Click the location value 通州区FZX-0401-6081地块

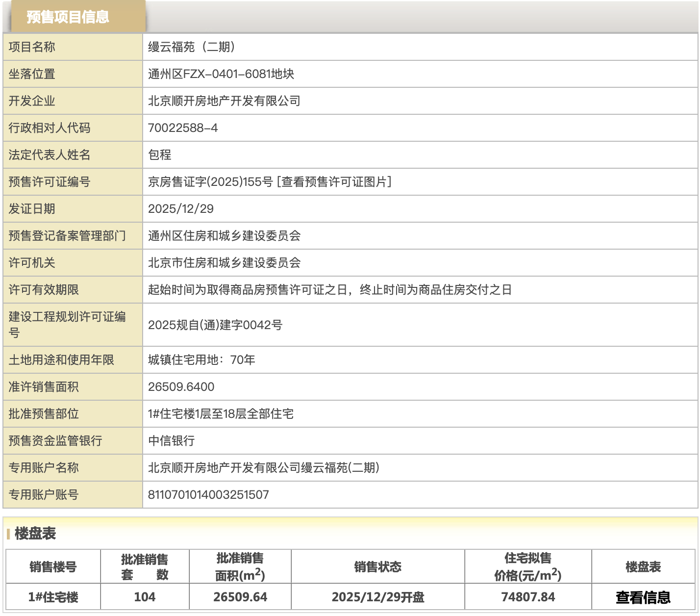[221, 74]
